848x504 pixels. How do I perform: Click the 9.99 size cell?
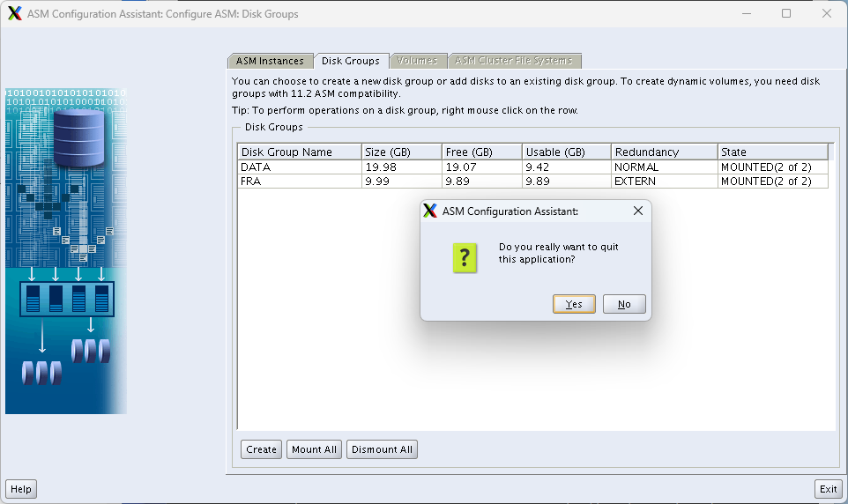click(x=402, y=182)
